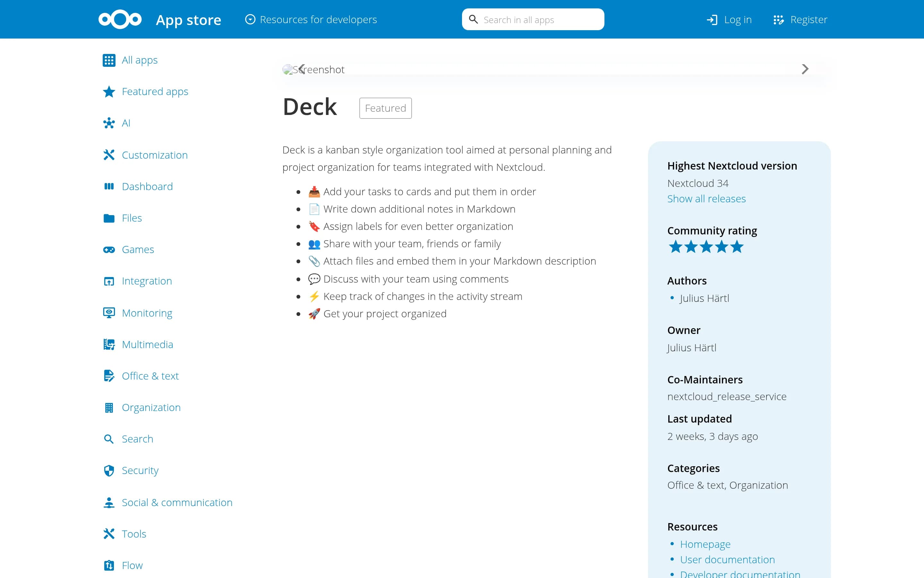Image resolution: width=924 pixels, height=578 pixels.
Task: Click the Integration category icon
Action: point(109,281)
